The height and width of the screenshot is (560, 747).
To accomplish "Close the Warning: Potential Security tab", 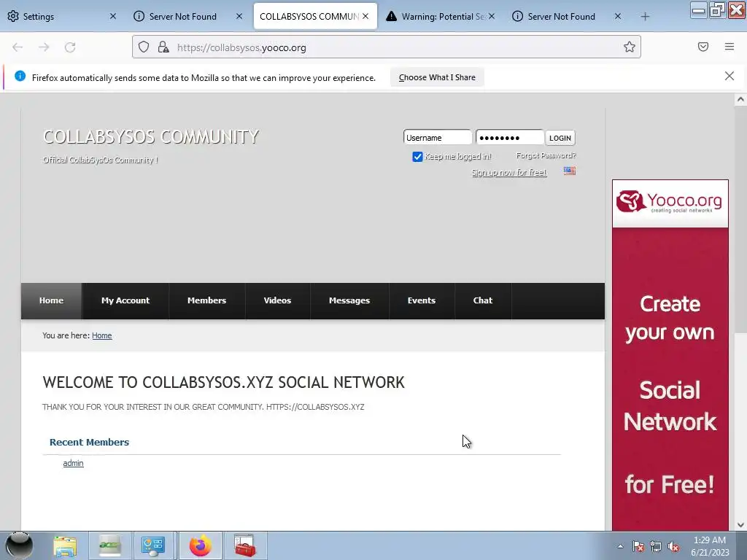I will tap(492, 16).
